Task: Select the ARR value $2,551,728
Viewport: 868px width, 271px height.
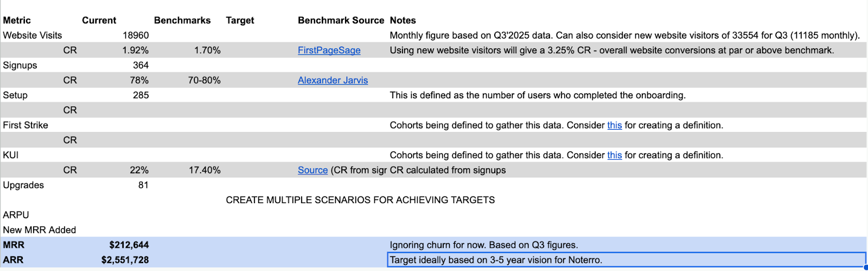Action: [x=125, y=260]
